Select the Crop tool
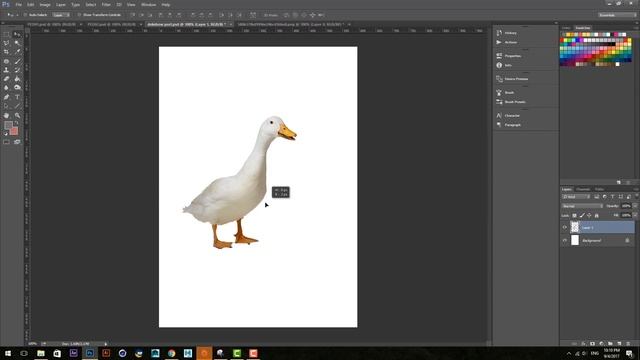640x360 pixels. [6, 52]
